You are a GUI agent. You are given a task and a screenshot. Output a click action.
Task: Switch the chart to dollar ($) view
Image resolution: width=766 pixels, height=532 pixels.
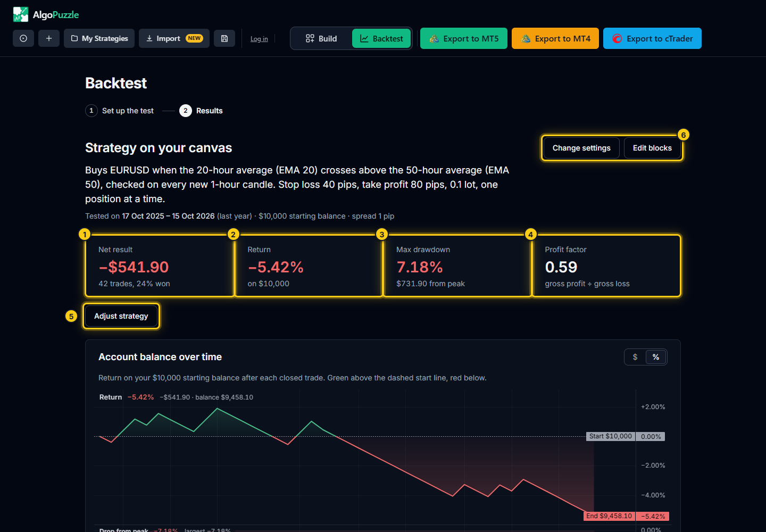click(635, 357)
